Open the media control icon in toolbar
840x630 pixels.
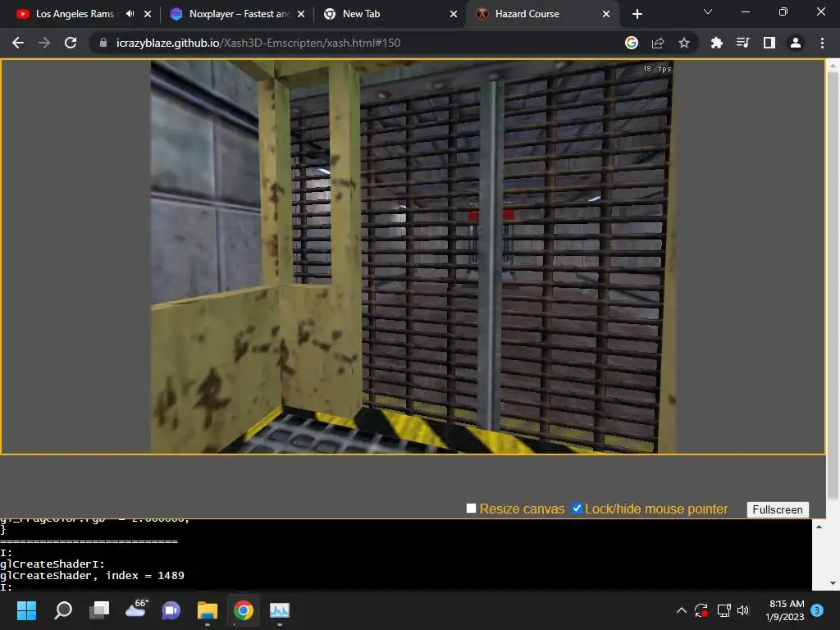point(742,43)
